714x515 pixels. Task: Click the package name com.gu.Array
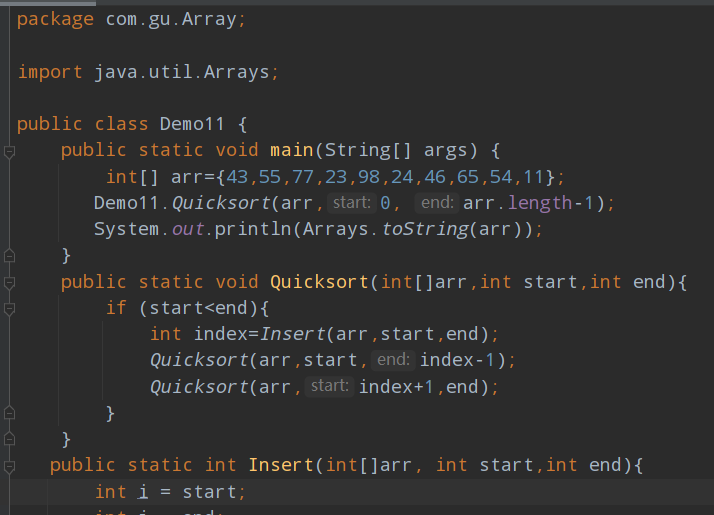[x=171, y=20]
